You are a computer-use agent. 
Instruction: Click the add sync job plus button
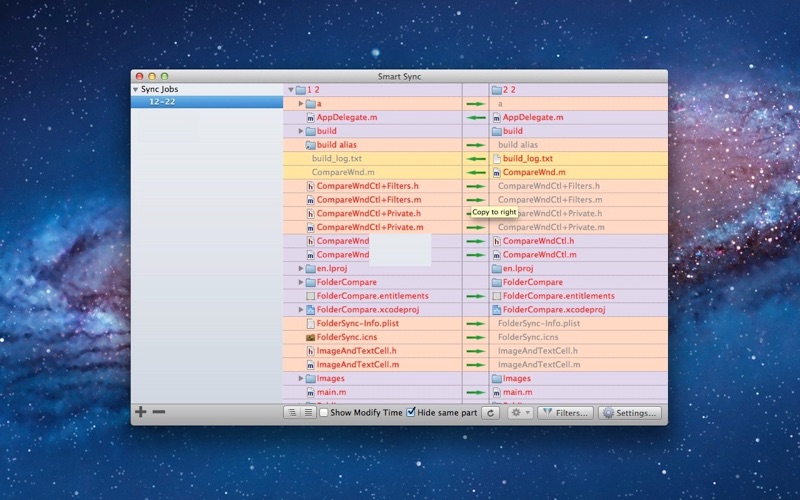[x=140, y=412]
